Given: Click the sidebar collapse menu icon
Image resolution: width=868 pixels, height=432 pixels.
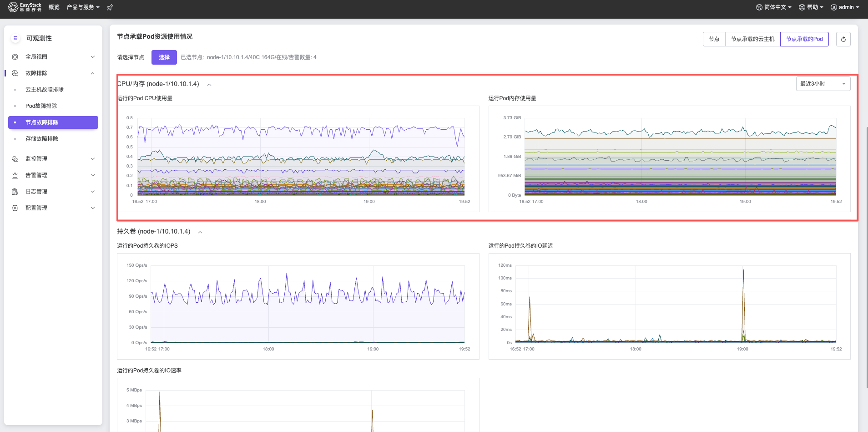Looking at the screenshot, I should (15, 38).
